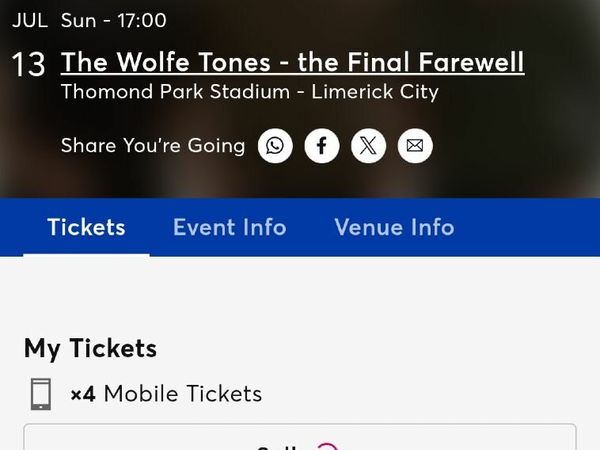Open the Venue Info tab
The width and height of the screenshot is (600, 450).
click(395, 227)
